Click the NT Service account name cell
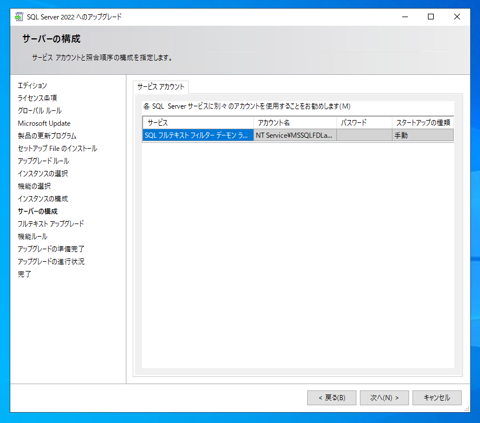 [295, 135]
